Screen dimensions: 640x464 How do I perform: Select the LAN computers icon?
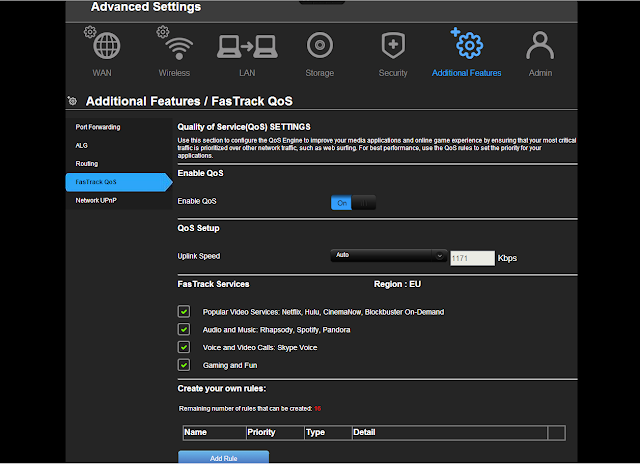[x=246, y=47]
